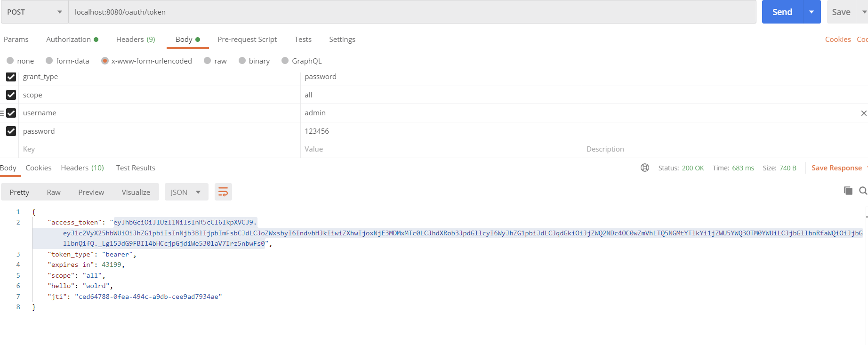Grab the drag handle on username row
Image resolution: width=868 pixels, height=345 pixels.
point(2,113)
